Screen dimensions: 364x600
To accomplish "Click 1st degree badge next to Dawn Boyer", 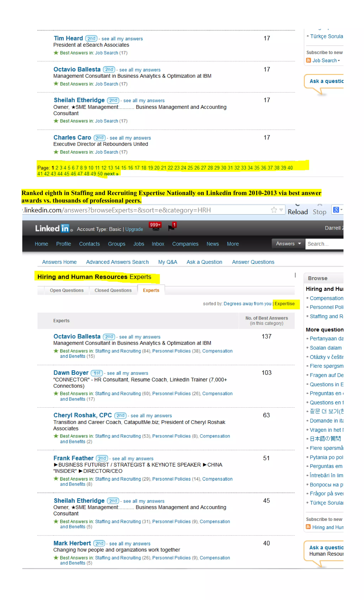I will 97,373.
